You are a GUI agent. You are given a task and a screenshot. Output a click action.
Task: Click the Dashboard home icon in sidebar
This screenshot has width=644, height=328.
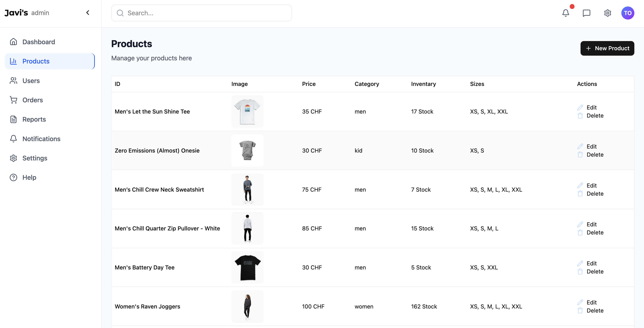click(13, 42)
